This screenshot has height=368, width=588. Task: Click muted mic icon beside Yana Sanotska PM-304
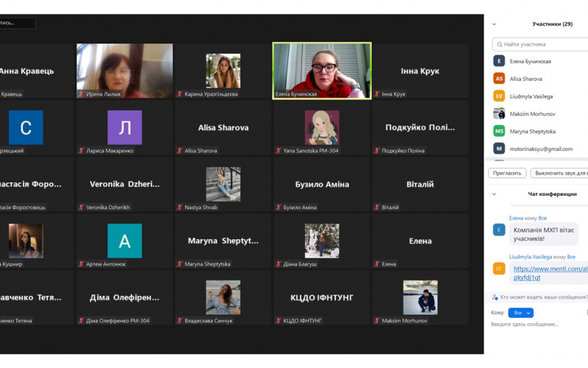279,151
